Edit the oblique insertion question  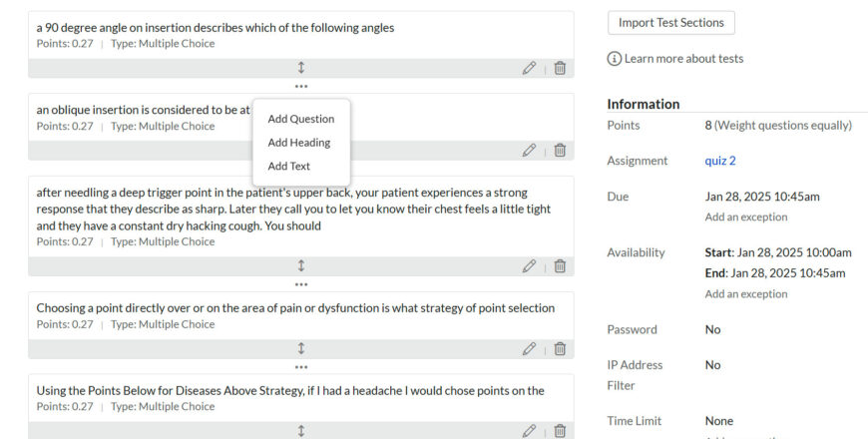click(529, 150)
